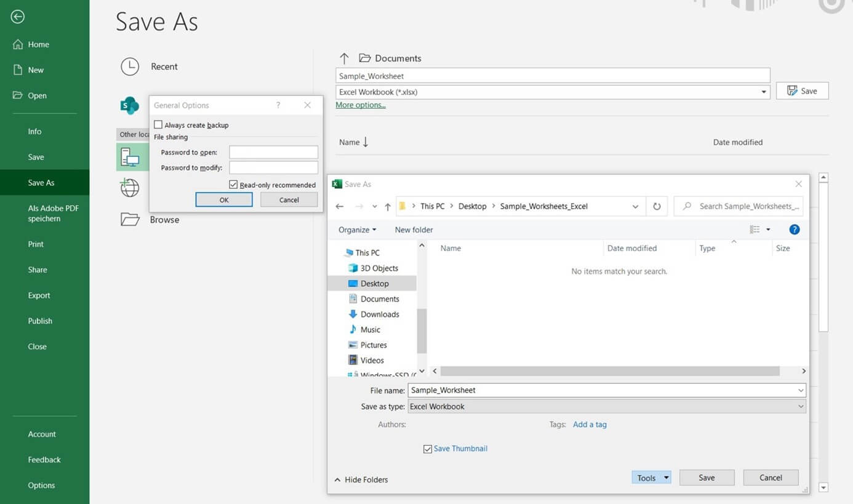Switch to the Print section

[x=36, y=244]
